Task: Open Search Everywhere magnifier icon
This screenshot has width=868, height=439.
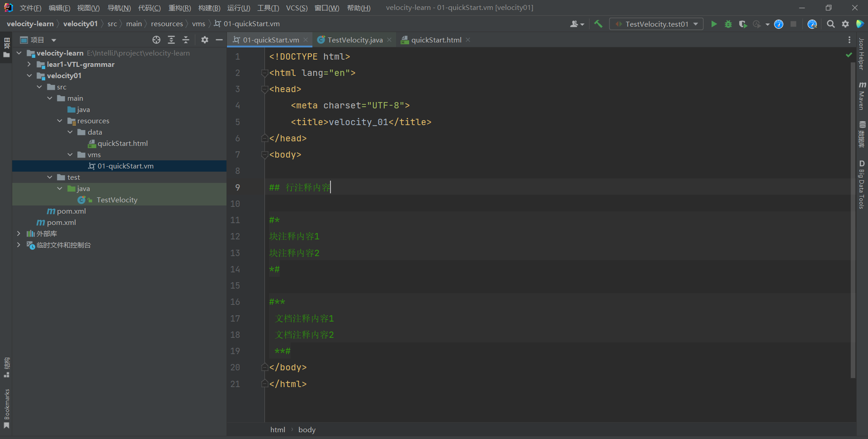Action: (830, 24)
